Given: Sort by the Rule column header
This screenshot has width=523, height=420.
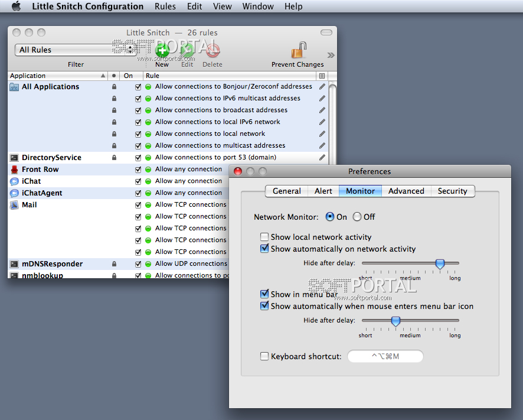Looking at the screenshot, I should pyautogui.click(x=230, y=76).
